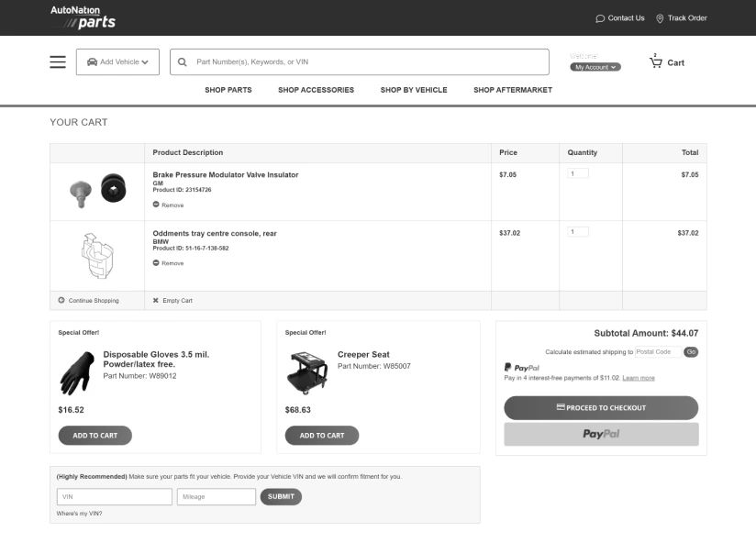Open the Creeper Seat product image
Viewport: 756px width, 543px height.
307,373
